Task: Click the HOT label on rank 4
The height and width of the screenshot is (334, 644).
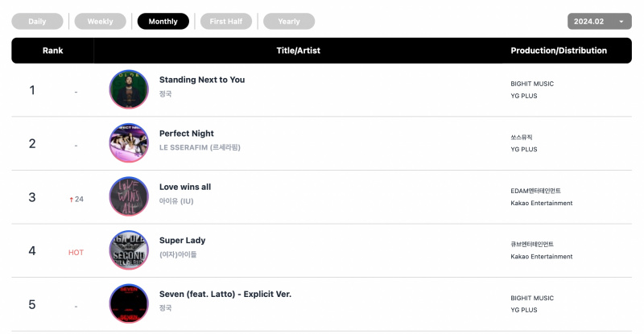Action: pos(76,253)
